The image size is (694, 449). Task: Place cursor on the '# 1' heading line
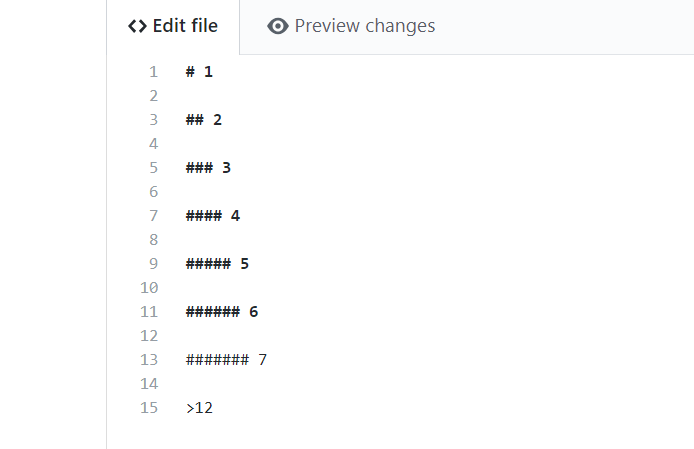[x=199, y=72]
